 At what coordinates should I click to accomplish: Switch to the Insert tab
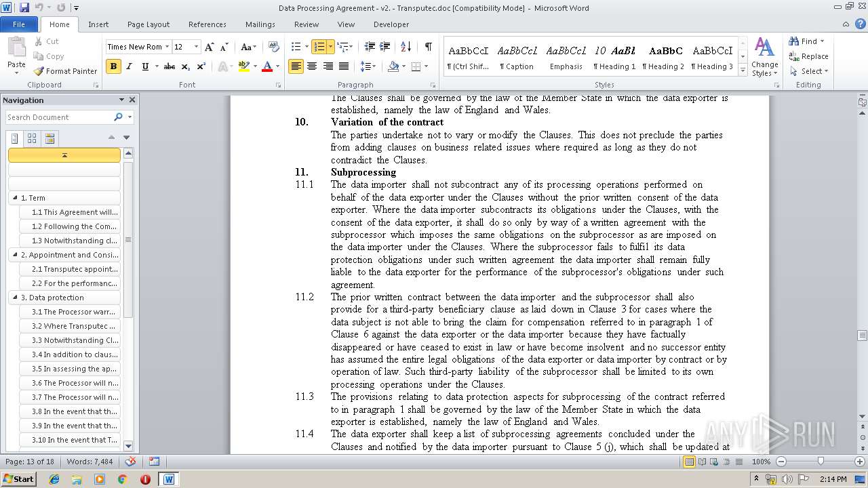pyautogui.click(x=98, y=24)
